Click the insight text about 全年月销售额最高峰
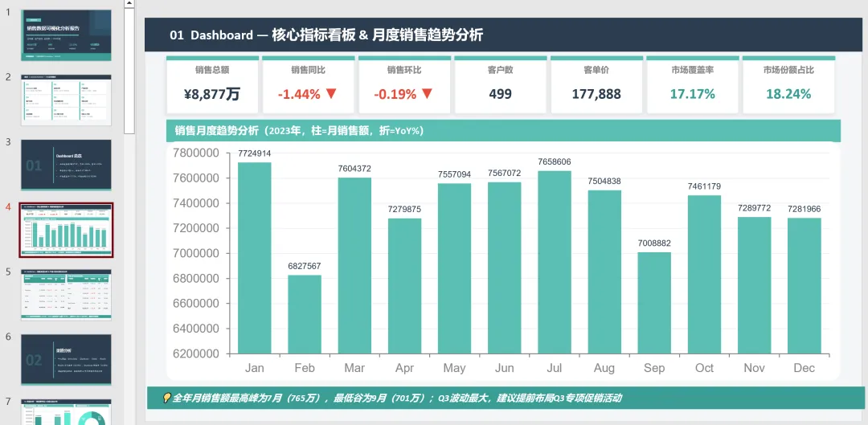 (397, 398)
